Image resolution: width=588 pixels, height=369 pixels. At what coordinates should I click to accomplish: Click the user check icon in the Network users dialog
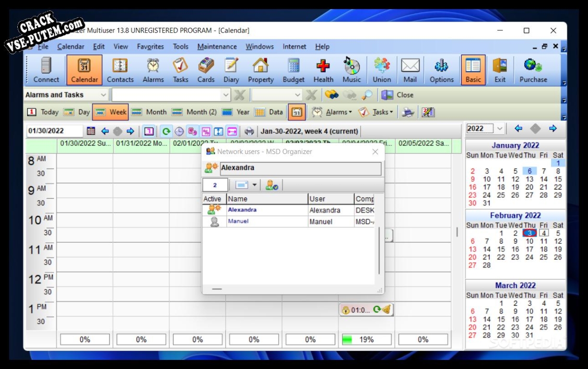click(272, 185)
